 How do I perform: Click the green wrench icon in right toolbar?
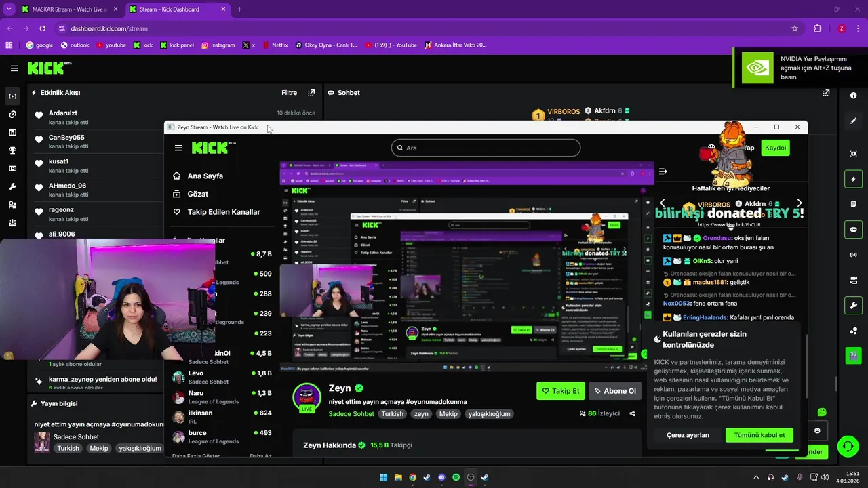[x=853, y=305]
